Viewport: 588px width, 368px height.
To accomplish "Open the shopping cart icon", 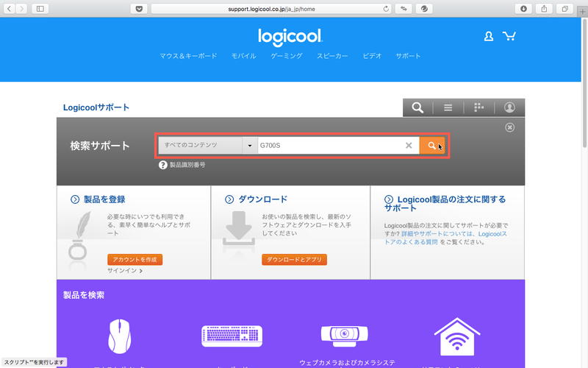I will click(509, 36).
